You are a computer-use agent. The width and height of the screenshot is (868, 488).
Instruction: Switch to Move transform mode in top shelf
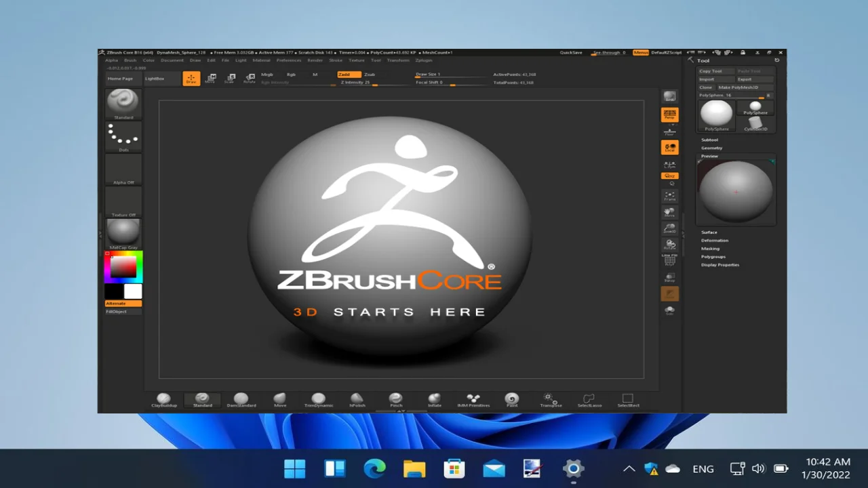210,79
